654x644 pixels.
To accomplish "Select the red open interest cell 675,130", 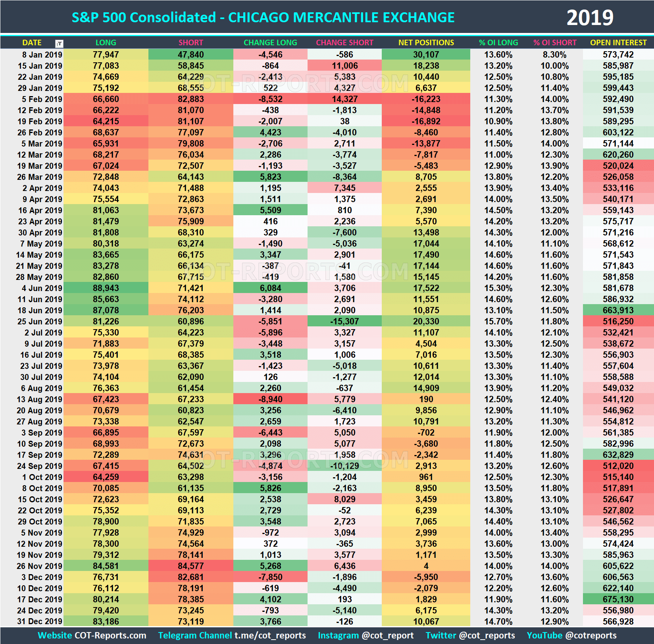I will coord(618,599).
